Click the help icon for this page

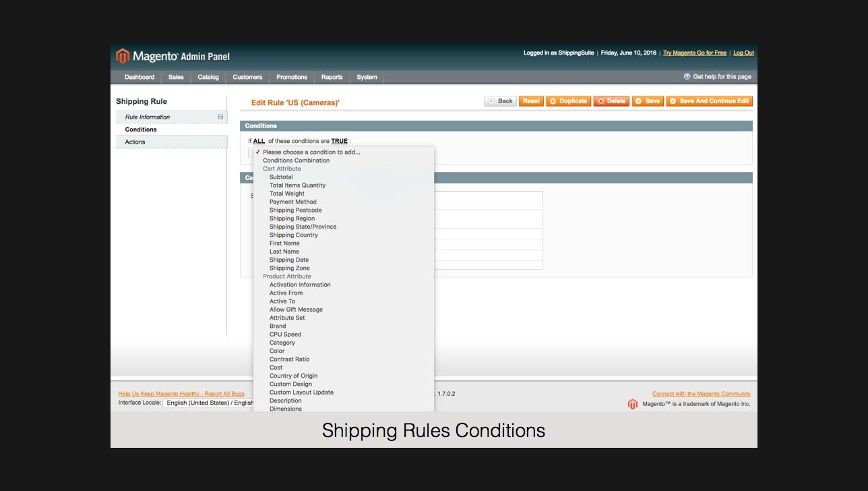(687, 77)
